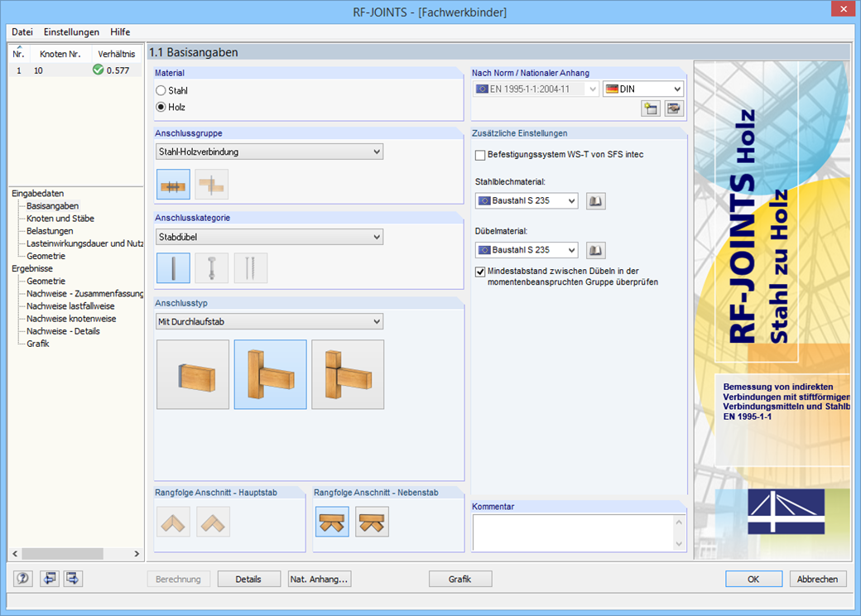The image size is (861, 616).
Task: Select the continuous member T-joint thumbnail
Action: click(270, 374)
